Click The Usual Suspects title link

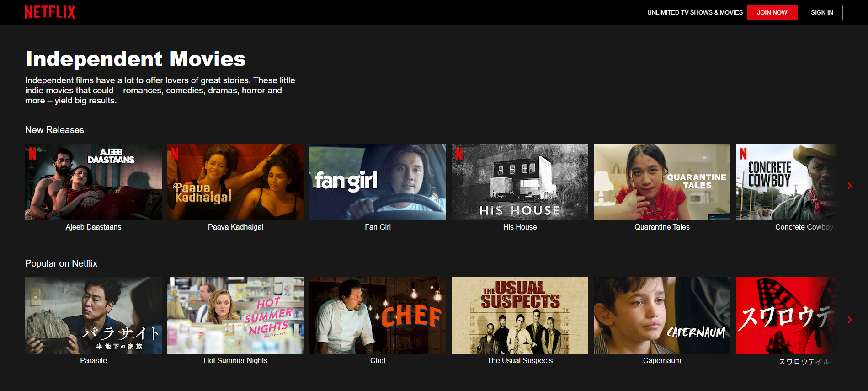point(520,360)
